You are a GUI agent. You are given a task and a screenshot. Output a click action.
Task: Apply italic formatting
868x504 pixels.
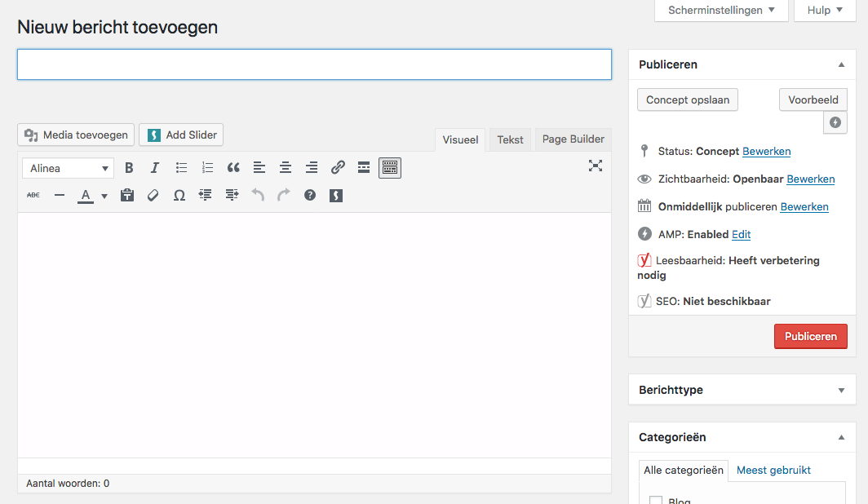click(155, 168)
